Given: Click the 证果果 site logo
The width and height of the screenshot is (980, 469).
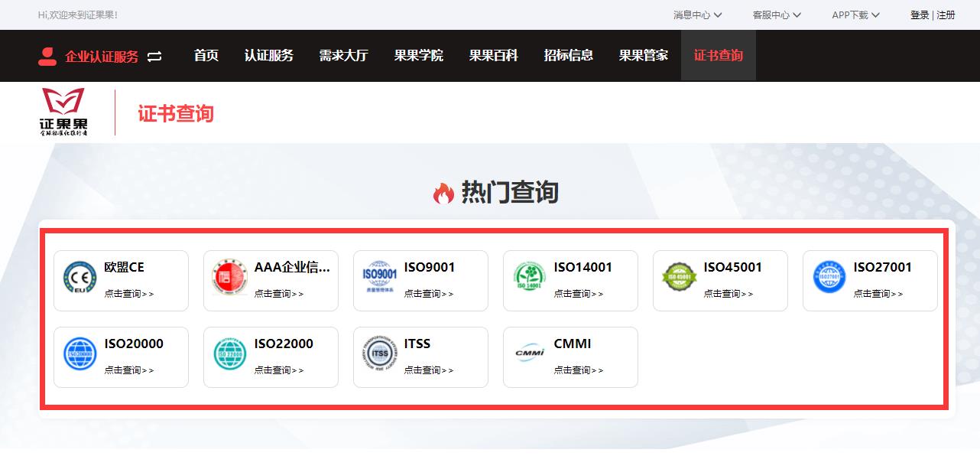Looking at the screenshot, I should [x=63, y=112].
